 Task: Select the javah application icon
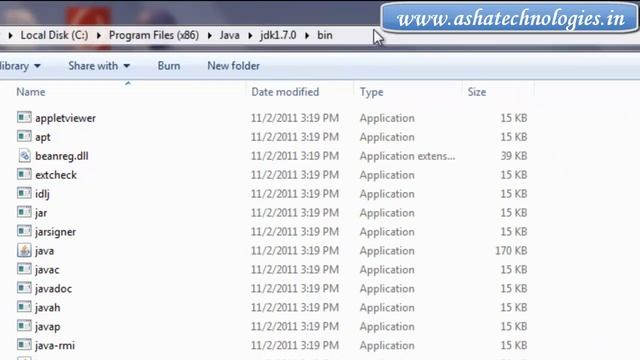24,307
